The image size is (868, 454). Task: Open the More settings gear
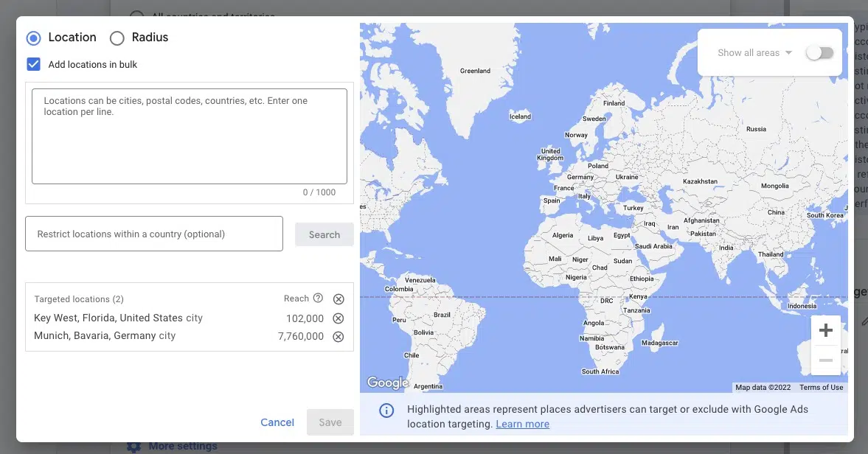[134, 446]
